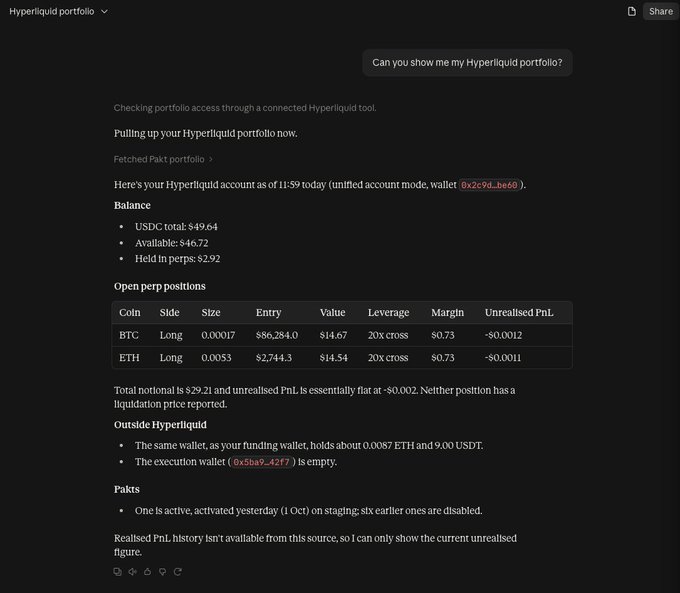Click the wallet code 0x2c9d…be60

[x=489, y=185]
